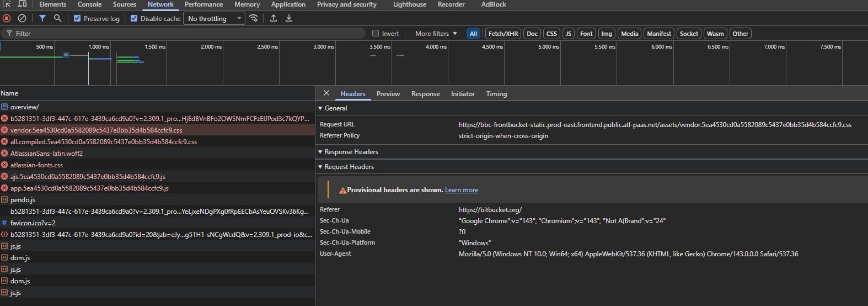868x306 pixels.
Task: Click the Request URL value
Action: pos(655,125)
